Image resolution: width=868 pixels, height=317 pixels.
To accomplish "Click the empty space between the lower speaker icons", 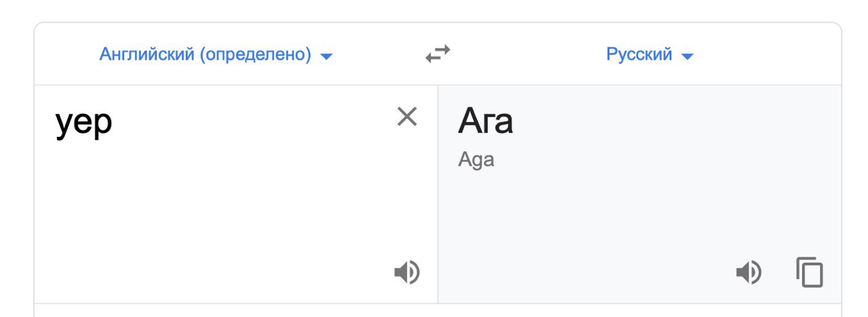I will click(x=578, y=273).
